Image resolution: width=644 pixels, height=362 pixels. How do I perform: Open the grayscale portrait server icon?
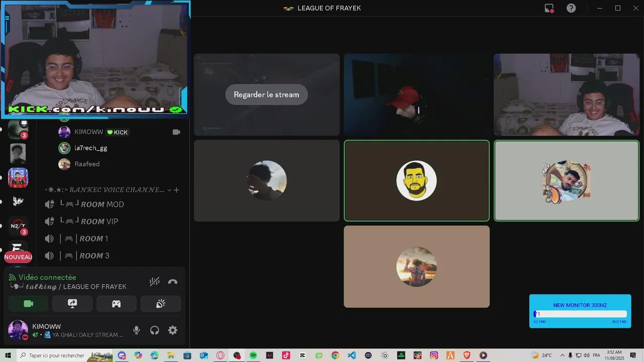coord(18,153)
